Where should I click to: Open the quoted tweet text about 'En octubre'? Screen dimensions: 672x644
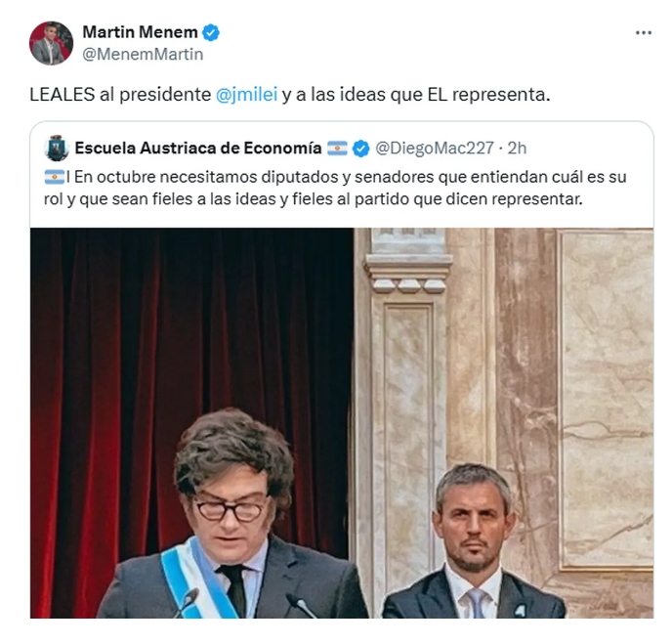(335, 188)
